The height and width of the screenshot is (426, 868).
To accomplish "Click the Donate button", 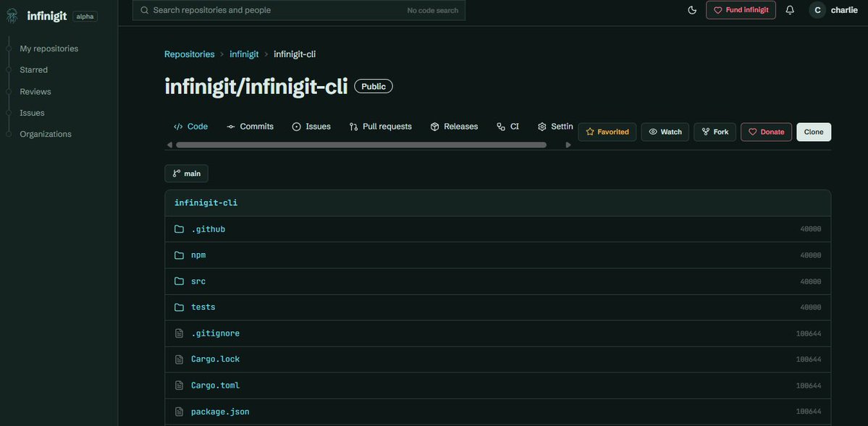I will 766,132.
